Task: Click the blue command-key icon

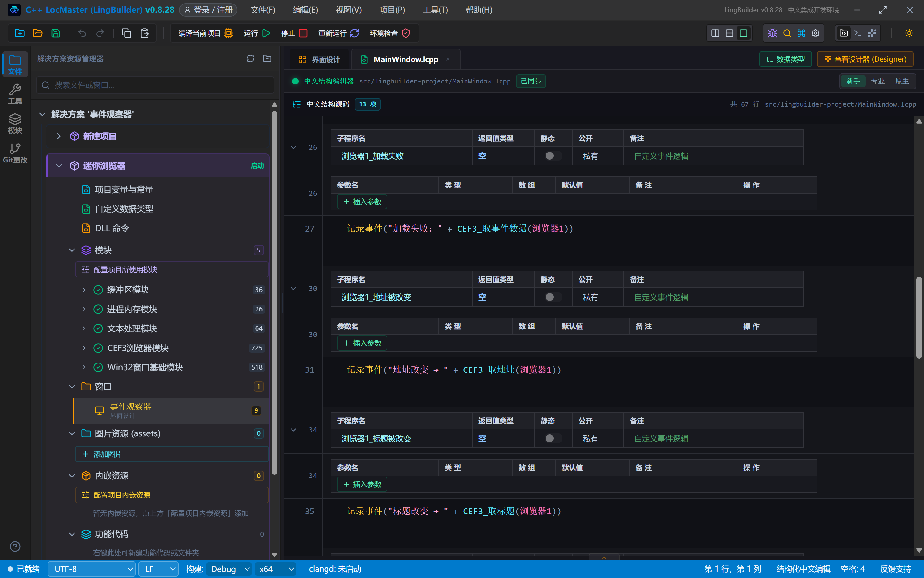Action: point(801,33)
